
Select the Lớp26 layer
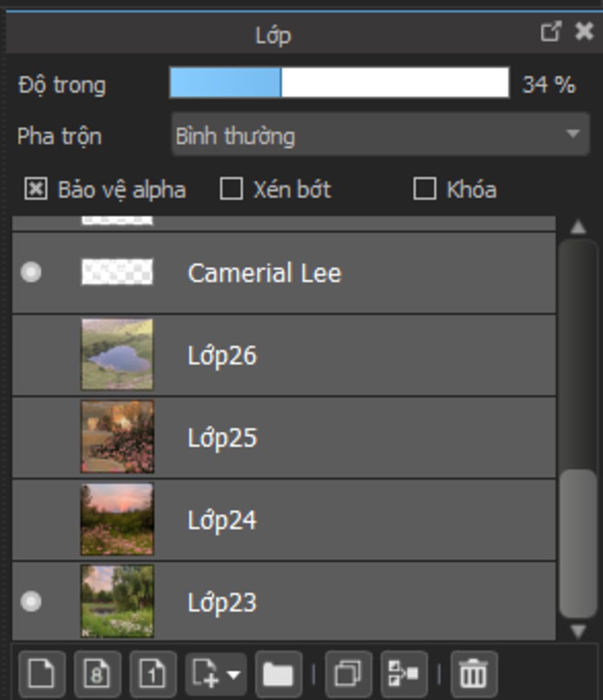pyautogui.click(x=284, y=355)
